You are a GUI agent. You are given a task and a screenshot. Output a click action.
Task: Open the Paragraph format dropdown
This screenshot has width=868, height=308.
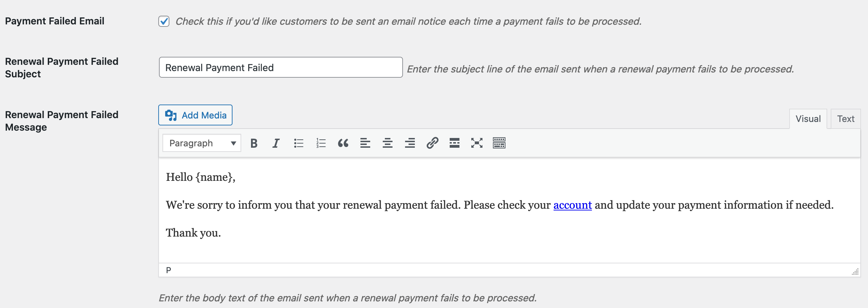coord(201,143)
